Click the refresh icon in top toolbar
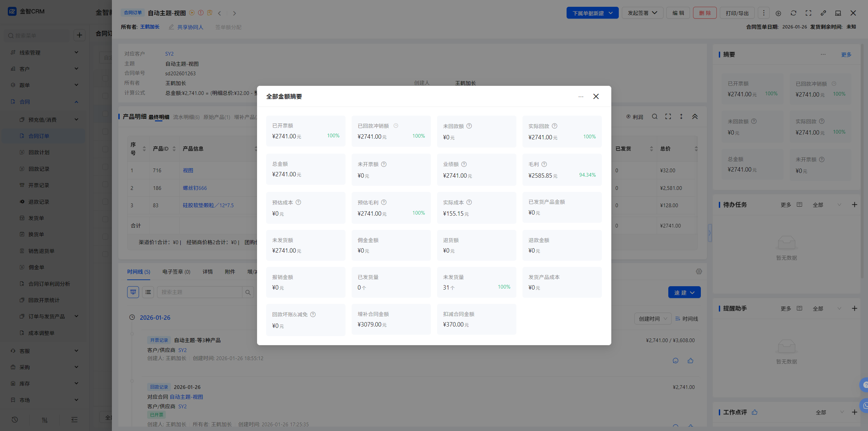Viewport: 868px width, 431px height. click(x=793, y=13)
